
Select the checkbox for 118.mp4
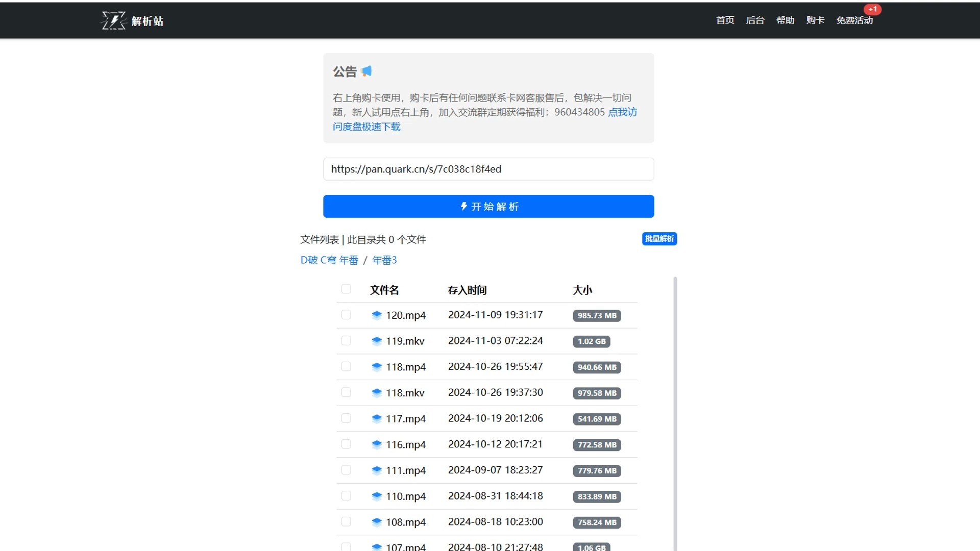click(346, 366)
